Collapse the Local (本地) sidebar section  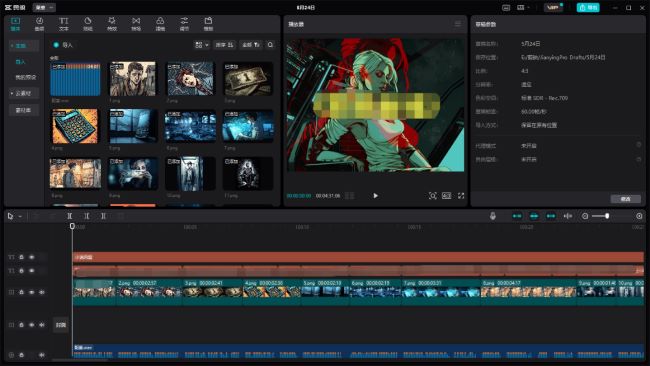(x=24, y=46)
